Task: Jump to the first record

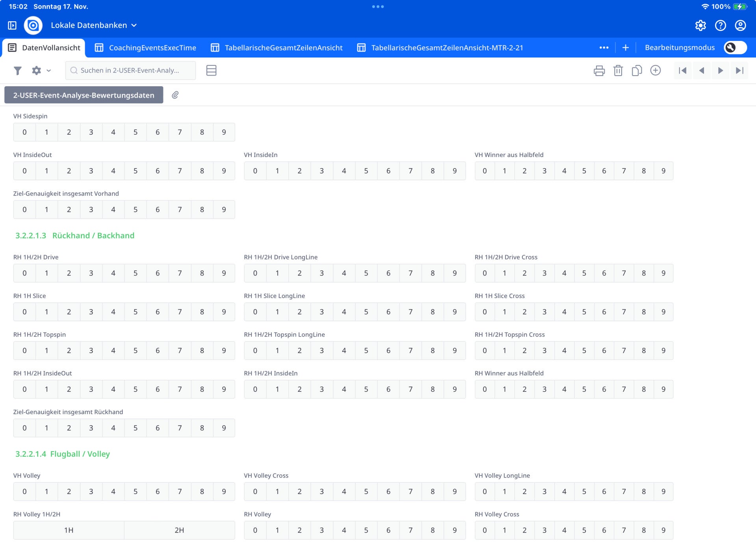Action: 683,70
